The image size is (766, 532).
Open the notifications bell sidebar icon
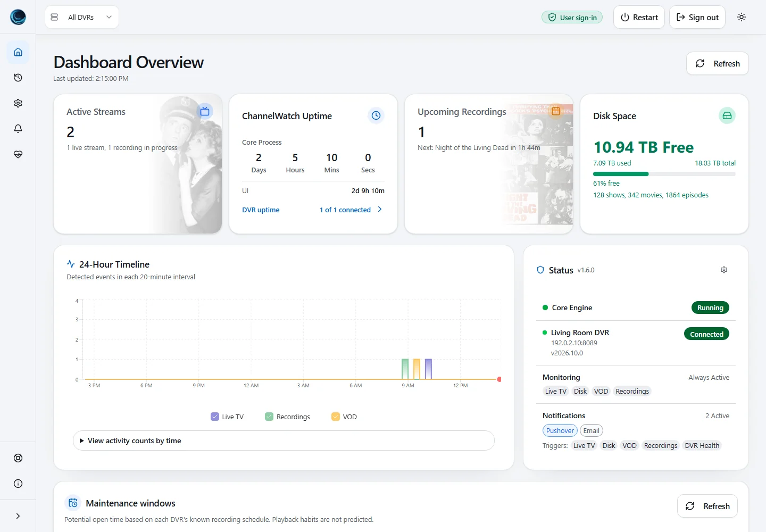(18, 129)
